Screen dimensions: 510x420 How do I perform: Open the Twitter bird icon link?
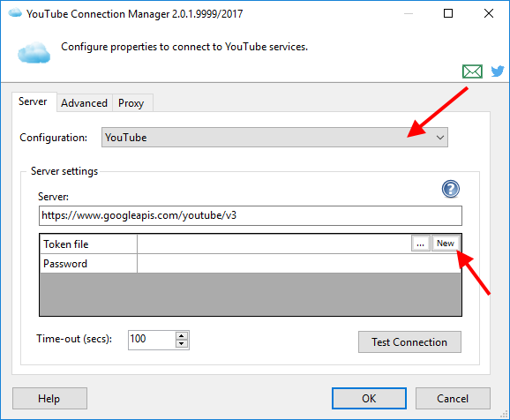coord(498,71)
